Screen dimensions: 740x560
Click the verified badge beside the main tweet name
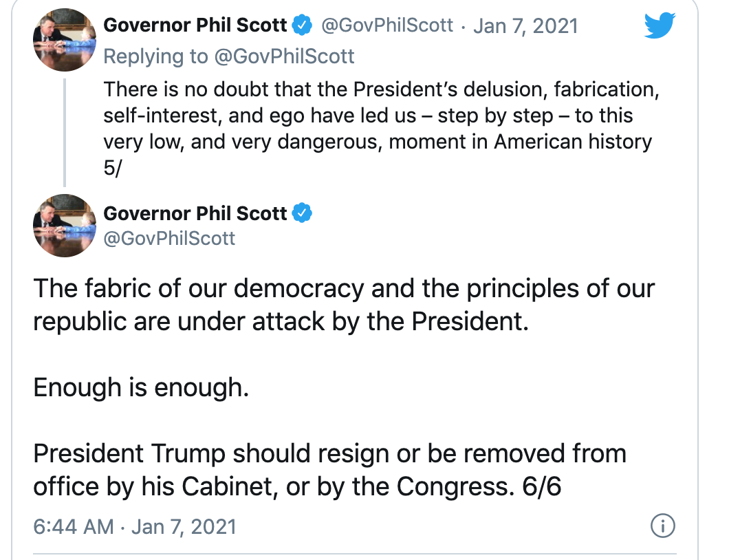tap(302, 213)
